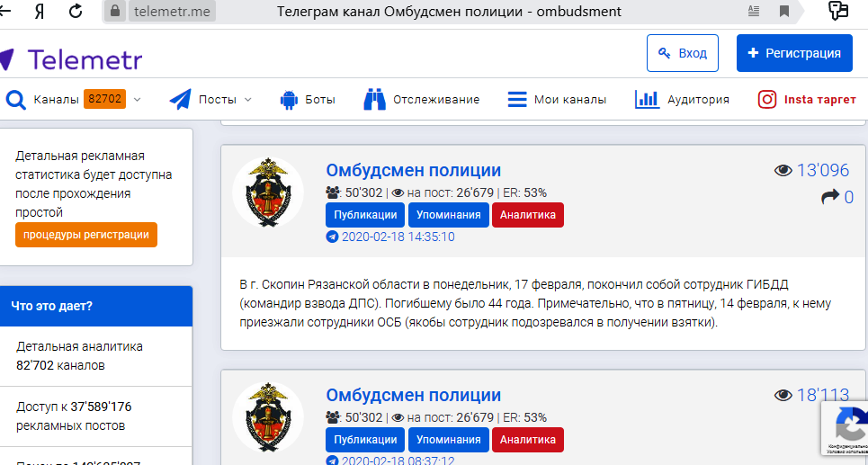This screenshot has height=465, width=868.
Task: Open the Посты menu item
Action: (218, 100)
